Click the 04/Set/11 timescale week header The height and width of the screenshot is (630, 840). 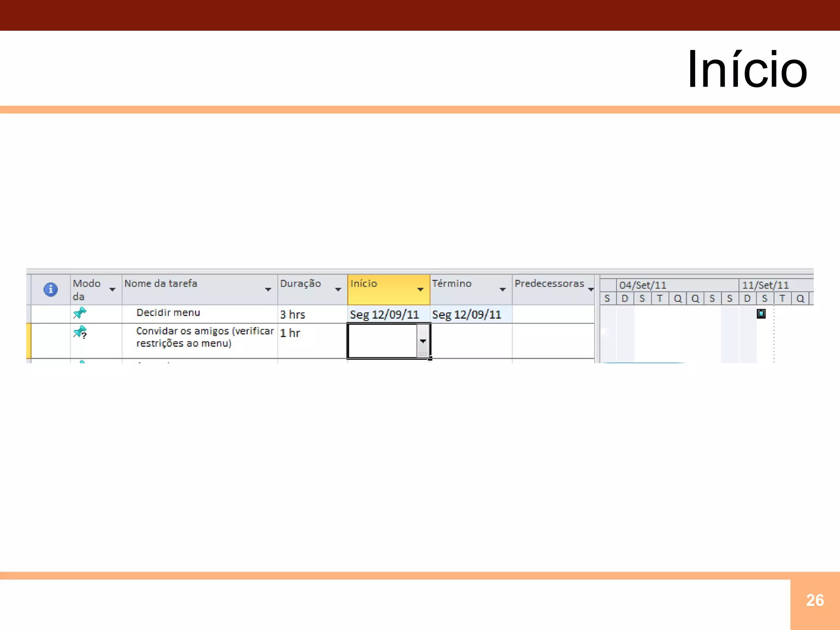(643, 285)
